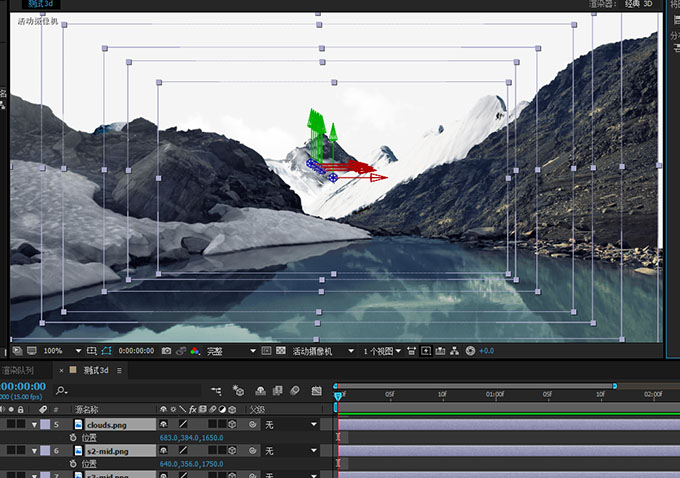This screenshot has width=680, height=478.
Task: Click the timeline icon in the viewer bar
Action: [x=440, y=351]
